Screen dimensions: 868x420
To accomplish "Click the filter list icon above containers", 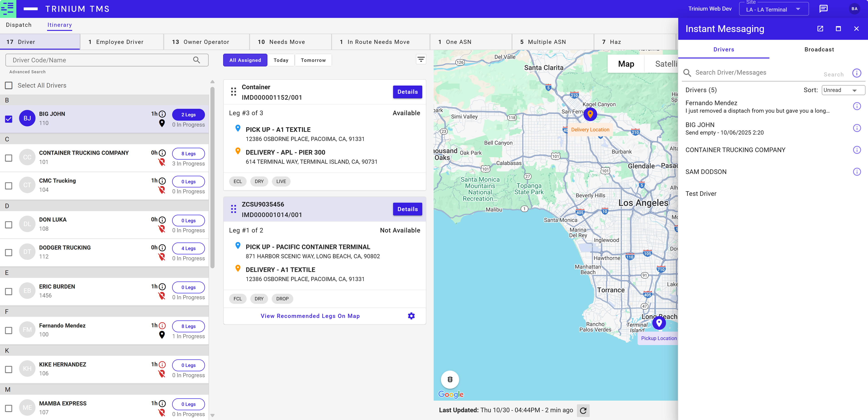I will click(421, 60).
